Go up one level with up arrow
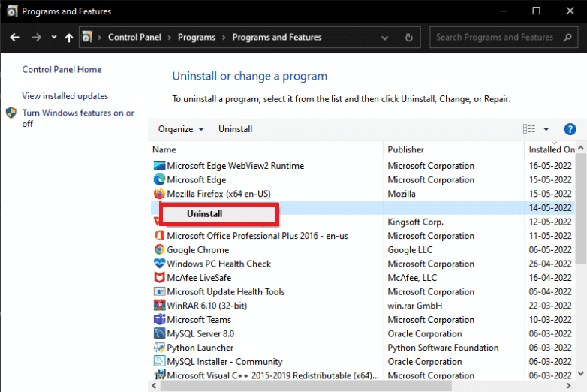587x392 pixels. 69,37
